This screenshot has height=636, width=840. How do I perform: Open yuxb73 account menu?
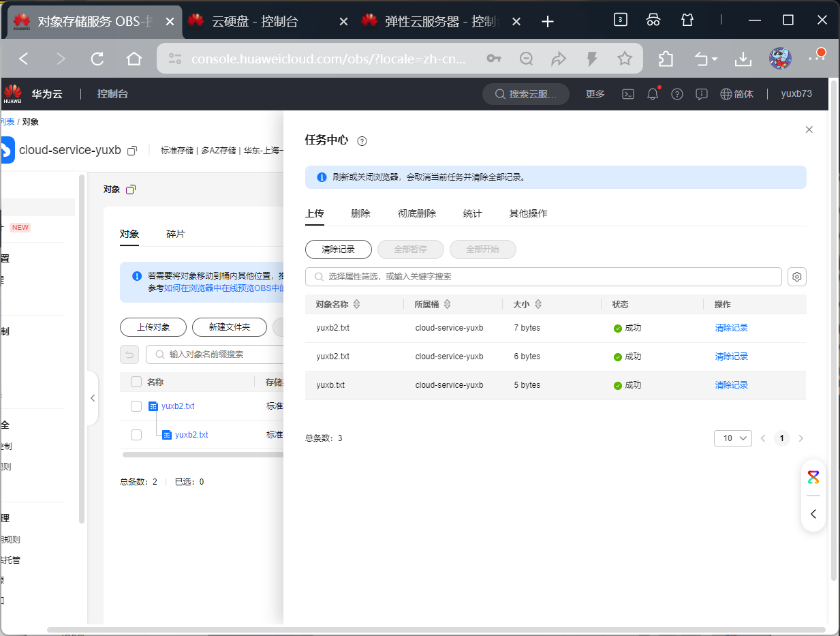click(796, 94)
